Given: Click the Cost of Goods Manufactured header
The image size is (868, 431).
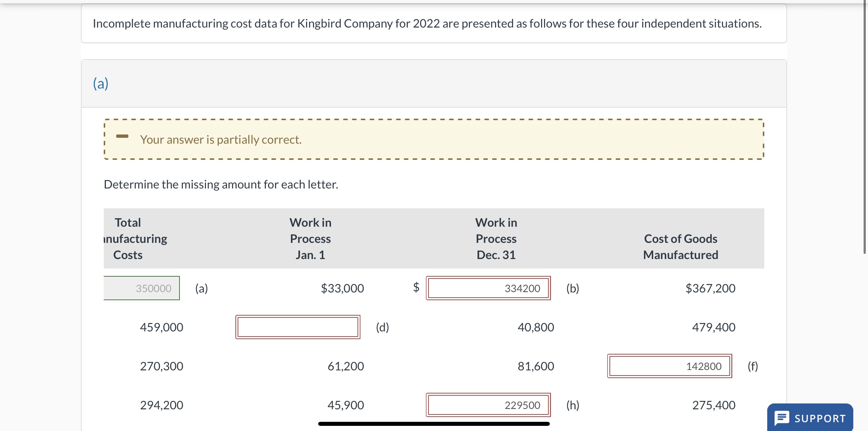Looking at the screenshot, I should coord(680,247).
